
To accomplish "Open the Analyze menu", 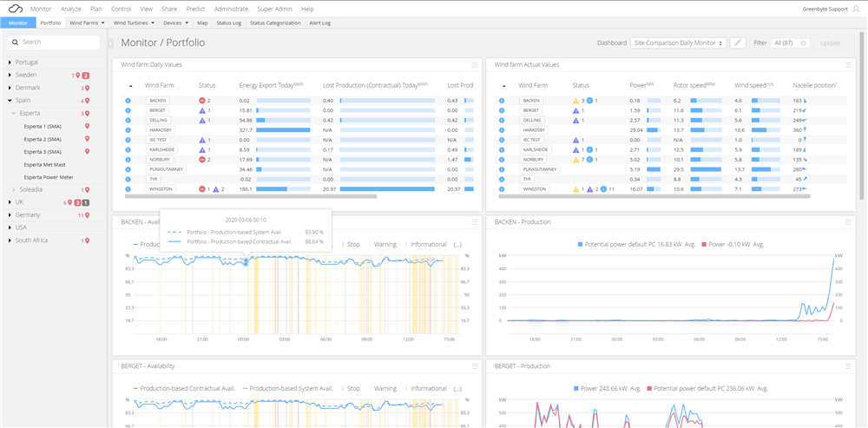I will (x=71, y=9).
